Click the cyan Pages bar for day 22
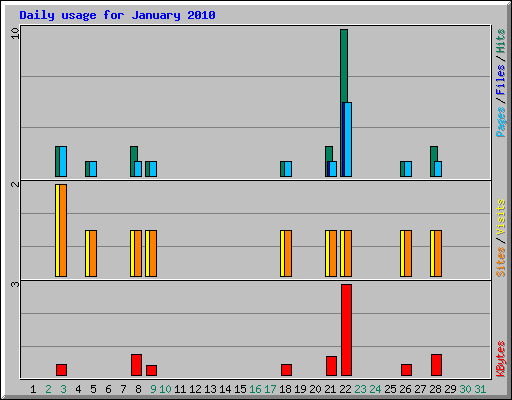The width and height of the screenshot is (512, 400). (x=348, y=139)
